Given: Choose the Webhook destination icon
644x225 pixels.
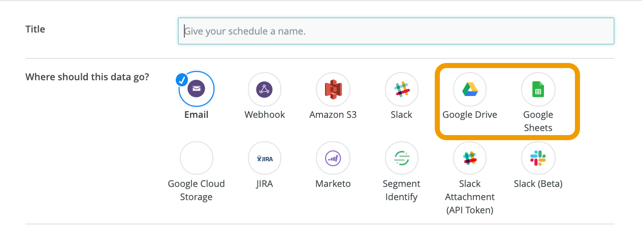Looking at the screenshot, I should click(x=265, y=89).
